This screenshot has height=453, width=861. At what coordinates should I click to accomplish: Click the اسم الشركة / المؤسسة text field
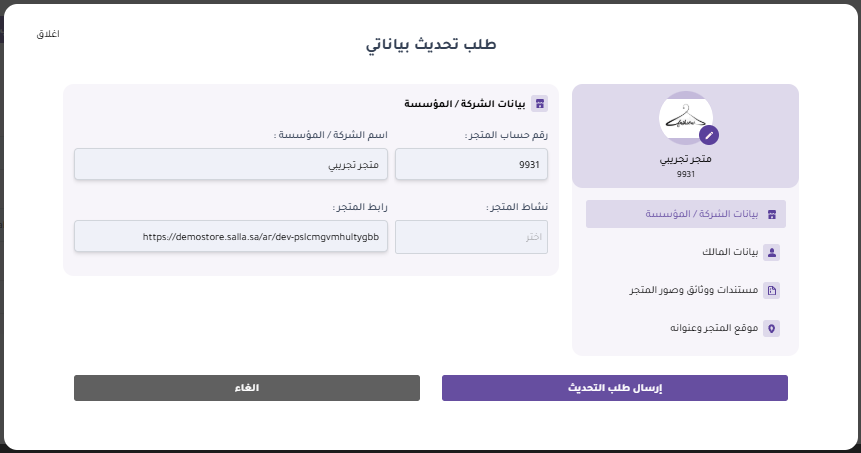[231, 164]
